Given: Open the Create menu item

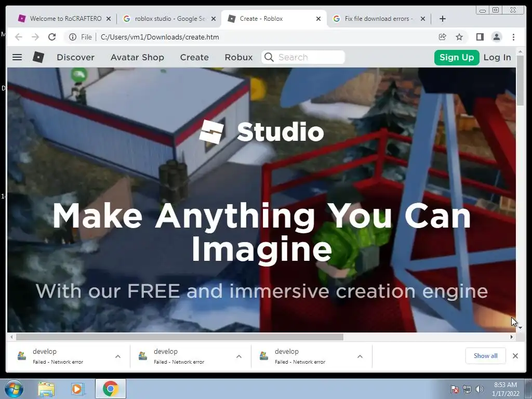Looking at the screenshot, I should 194,57.
